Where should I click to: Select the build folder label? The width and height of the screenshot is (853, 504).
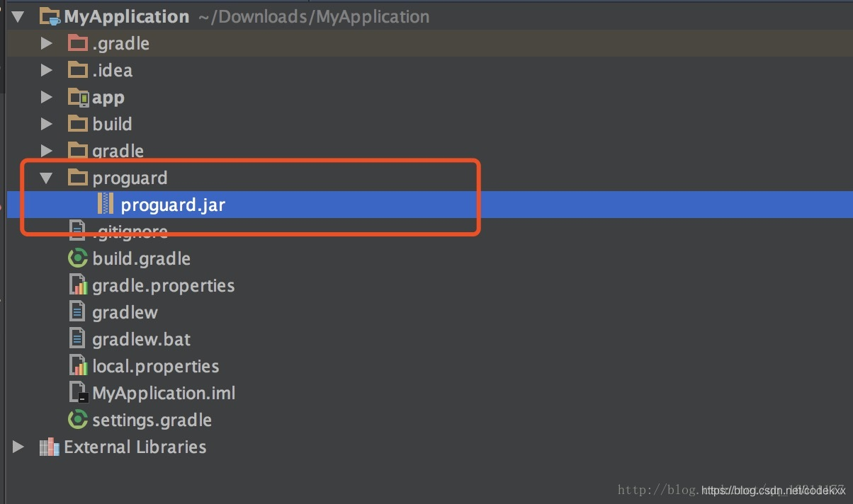(x=112, y=125)
